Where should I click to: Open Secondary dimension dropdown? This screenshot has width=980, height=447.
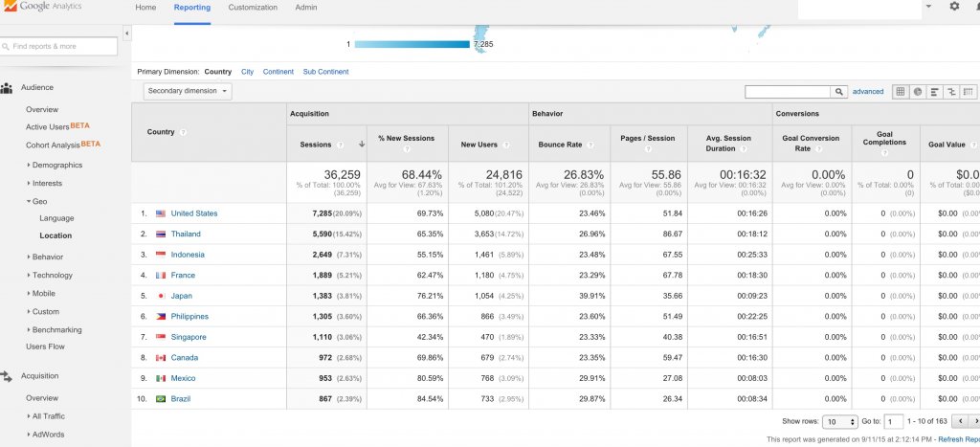point(188,91)
